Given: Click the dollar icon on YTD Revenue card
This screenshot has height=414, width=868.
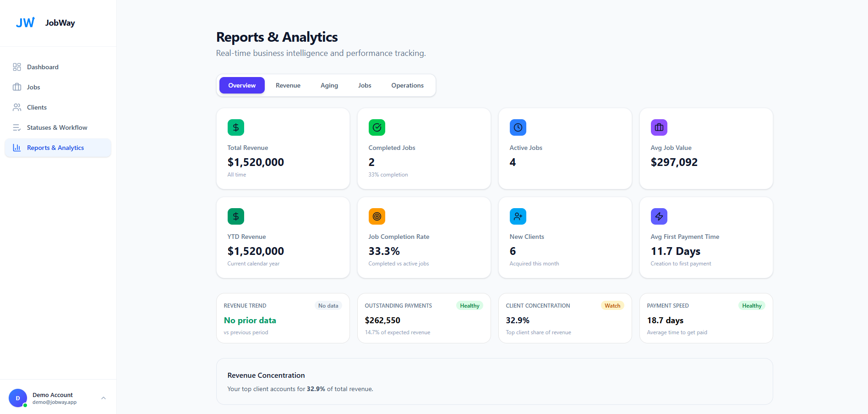Looking at the screenshot, I should (235, 216).
